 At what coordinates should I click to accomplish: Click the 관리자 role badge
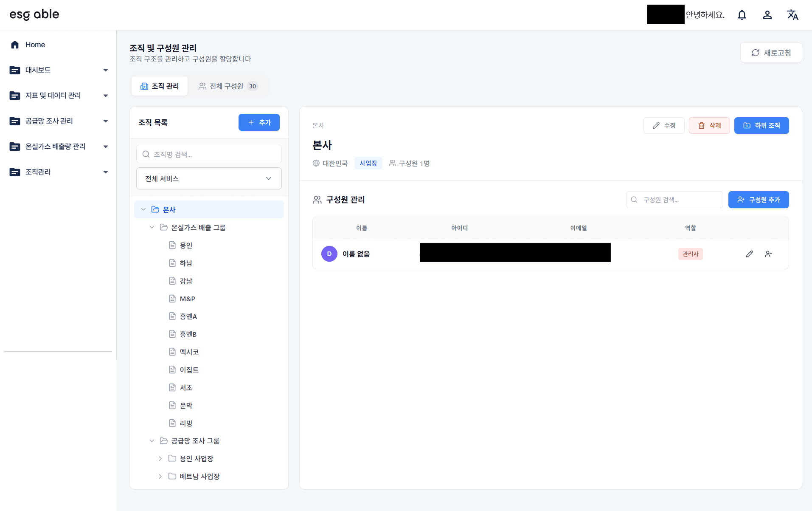click(x=690, y=254)
